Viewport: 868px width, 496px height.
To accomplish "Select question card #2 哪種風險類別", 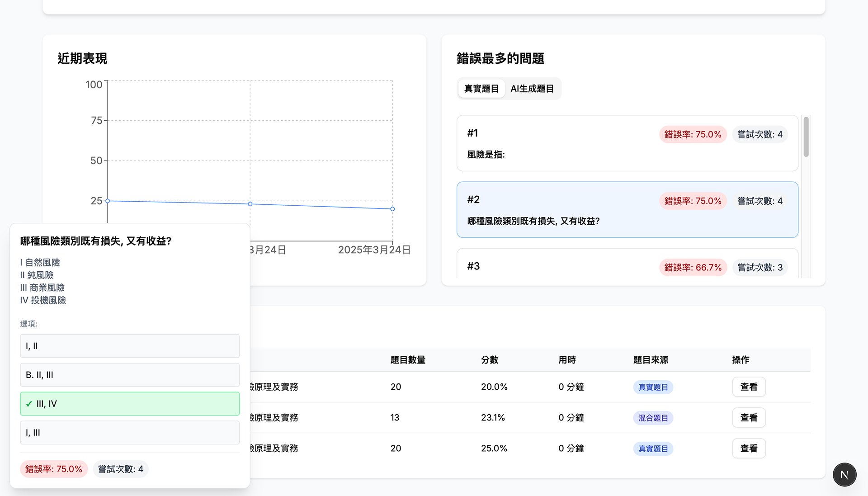I will [627, 210].
